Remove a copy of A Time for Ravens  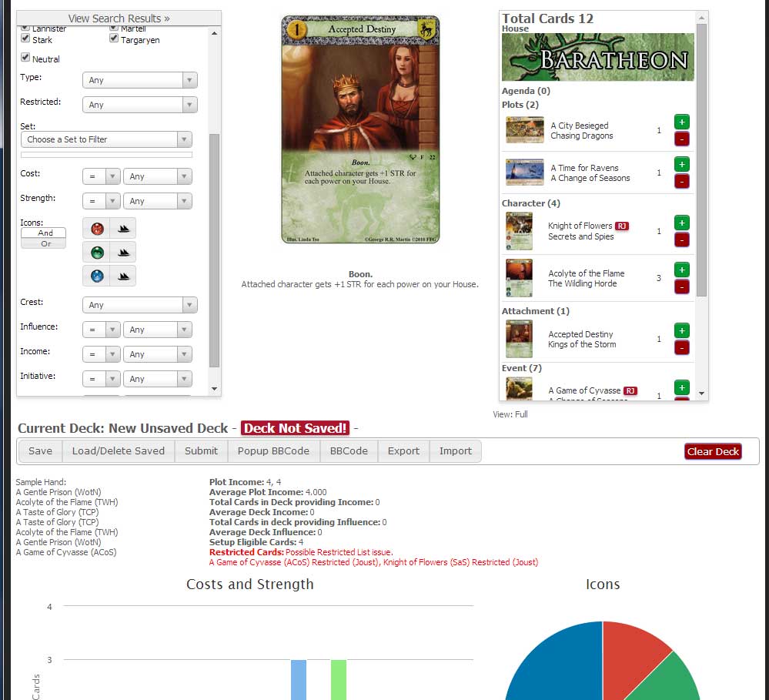(x=682, y=181)
